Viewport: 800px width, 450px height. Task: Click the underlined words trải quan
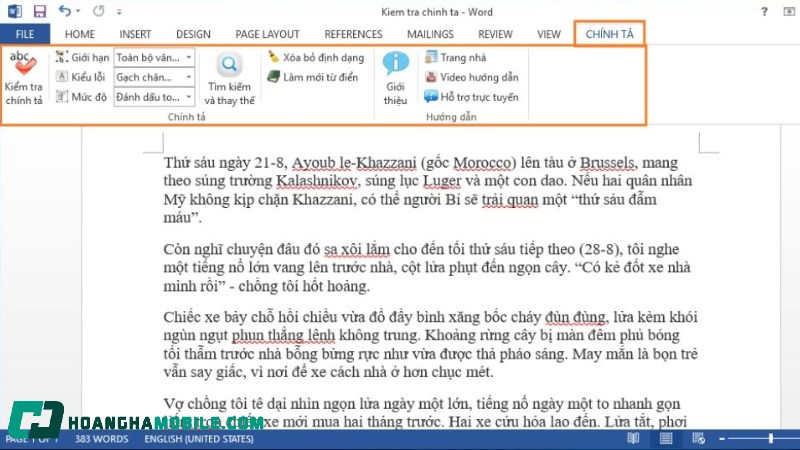click(x=510, y=199)
